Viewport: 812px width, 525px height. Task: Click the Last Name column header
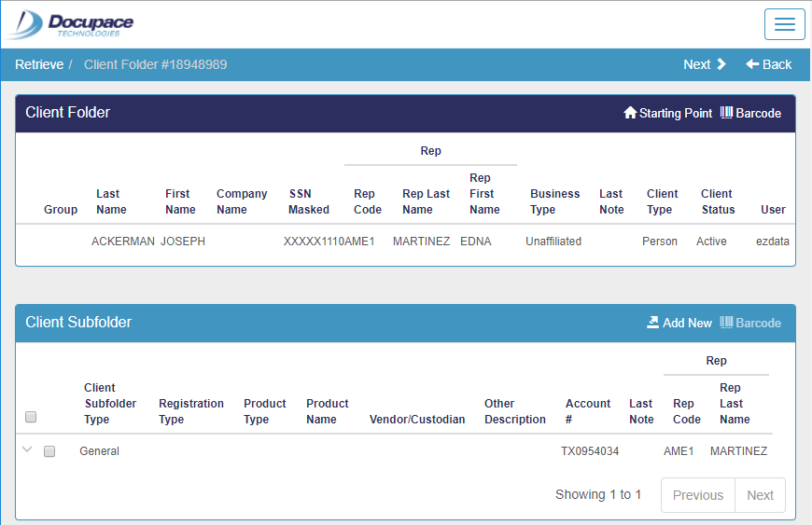point(111,201)
